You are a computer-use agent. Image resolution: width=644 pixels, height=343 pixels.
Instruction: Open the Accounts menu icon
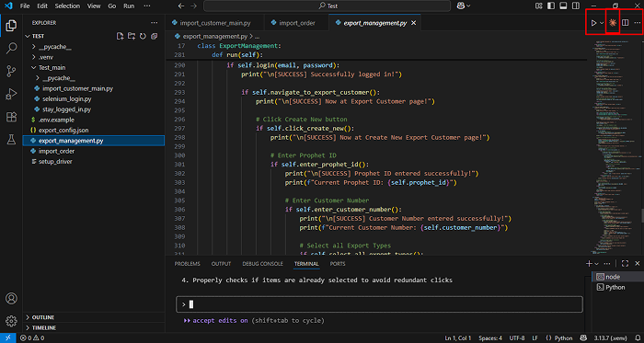[11, 298]
